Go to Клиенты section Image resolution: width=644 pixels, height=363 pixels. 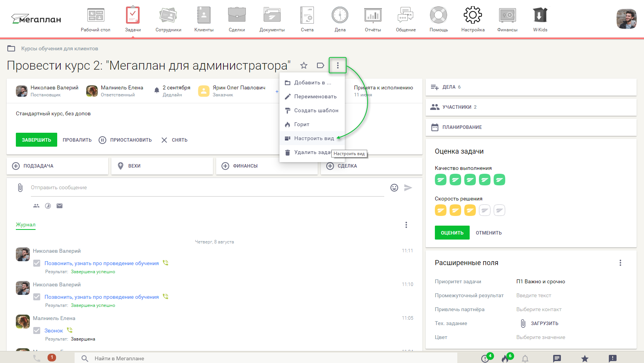click(x=204, y=19)
